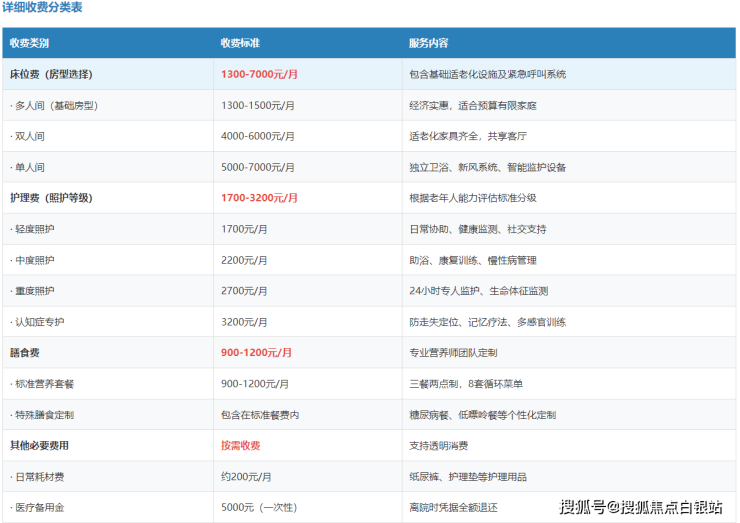This screenshot has height=523, width=740.
Task: Click the 5000-7000元/月 price cell
Action: click(258, 167)
